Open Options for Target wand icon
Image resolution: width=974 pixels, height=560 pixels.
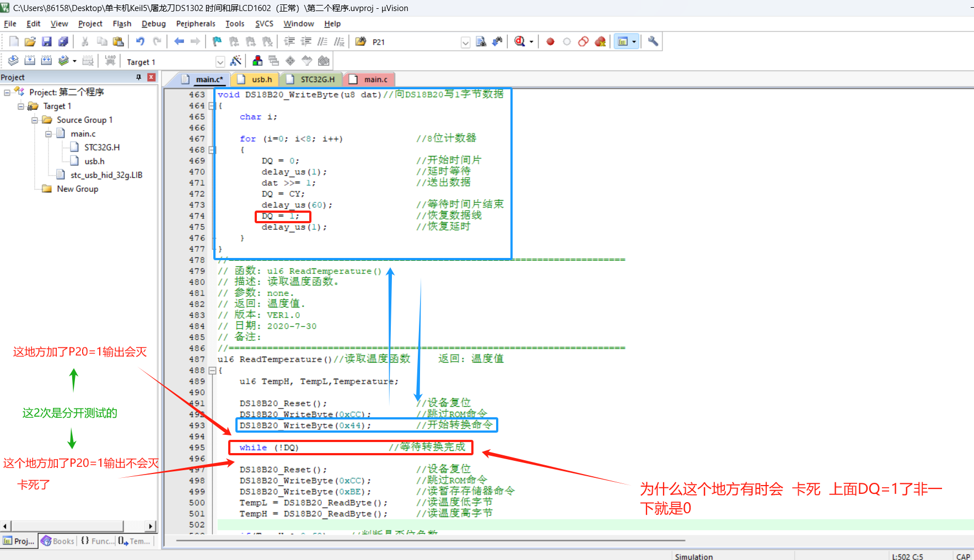(236, 61)
